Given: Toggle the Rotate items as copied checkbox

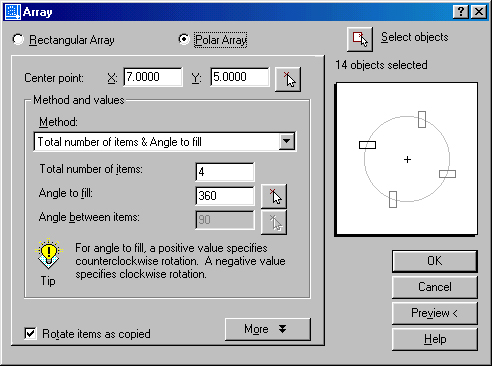Looking at the screenshot, I should (x=30, y=333).
